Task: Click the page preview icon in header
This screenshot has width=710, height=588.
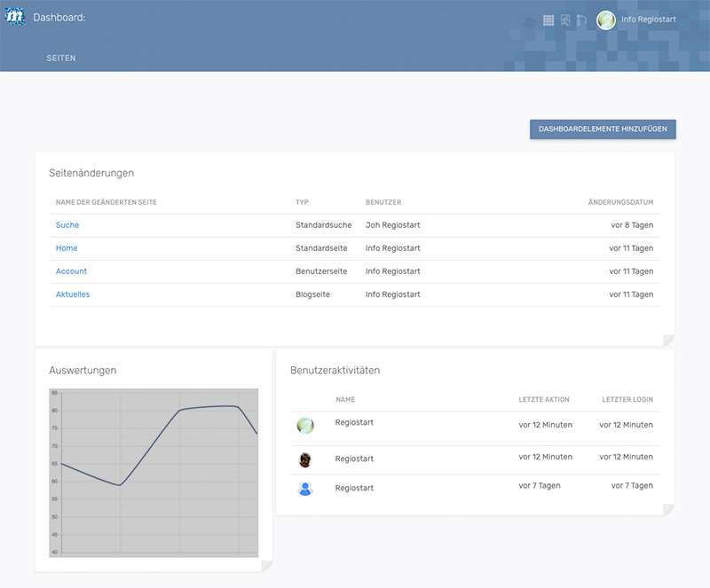Action: [x=565, y=20]
